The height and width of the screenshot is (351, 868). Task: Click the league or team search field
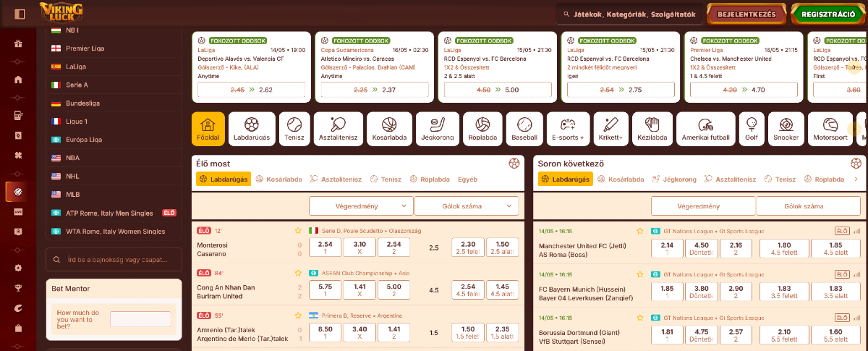(114, 259)
